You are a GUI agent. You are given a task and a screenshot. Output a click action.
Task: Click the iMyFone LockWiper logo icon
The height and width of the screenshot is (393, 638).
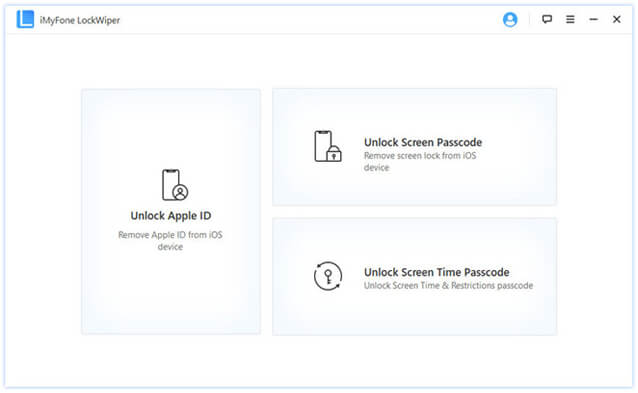coord(25,19)
